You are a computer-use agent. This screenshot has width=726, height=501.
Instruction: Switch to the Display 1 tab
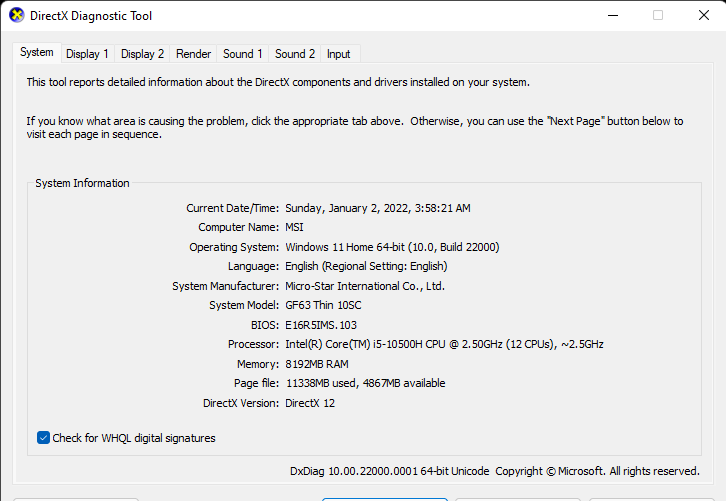tap(88, 54)
